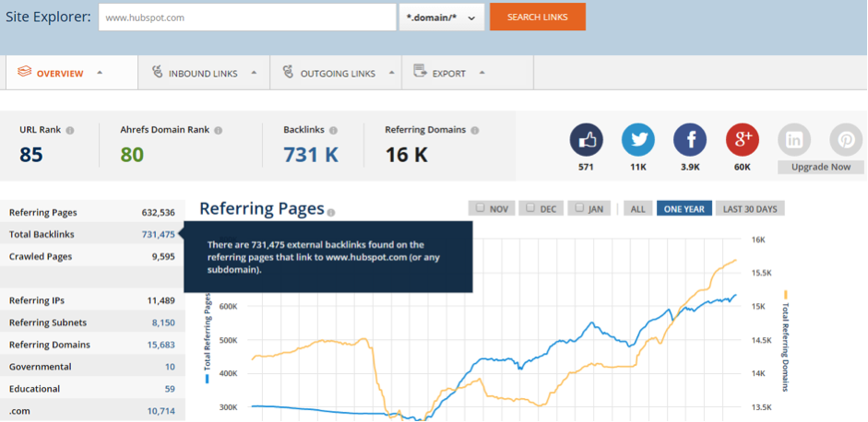Screen dimensions: 868x422
Task: Click the Facebook like thumbs-up icon
Action: [x=586, y=140]
